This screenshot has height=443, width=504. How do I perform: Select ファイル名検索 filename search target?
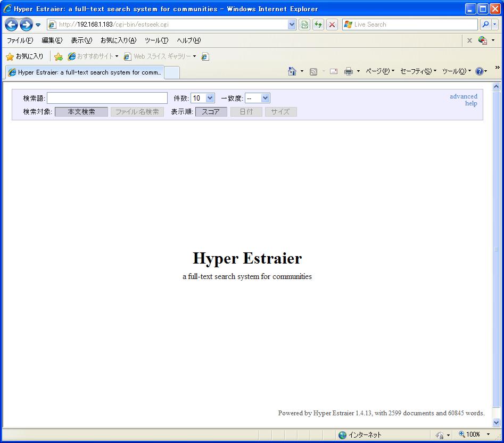click(x=137, y=112)
